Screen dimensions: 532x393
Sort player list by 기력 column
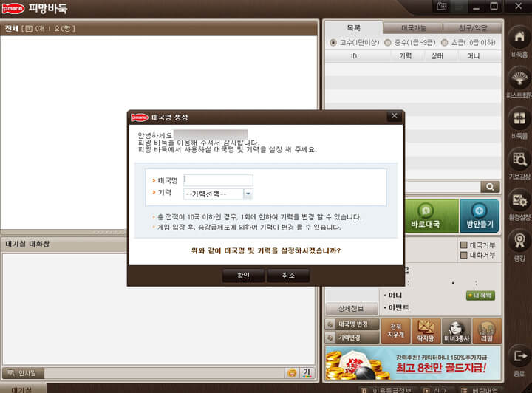coord(406,56)
